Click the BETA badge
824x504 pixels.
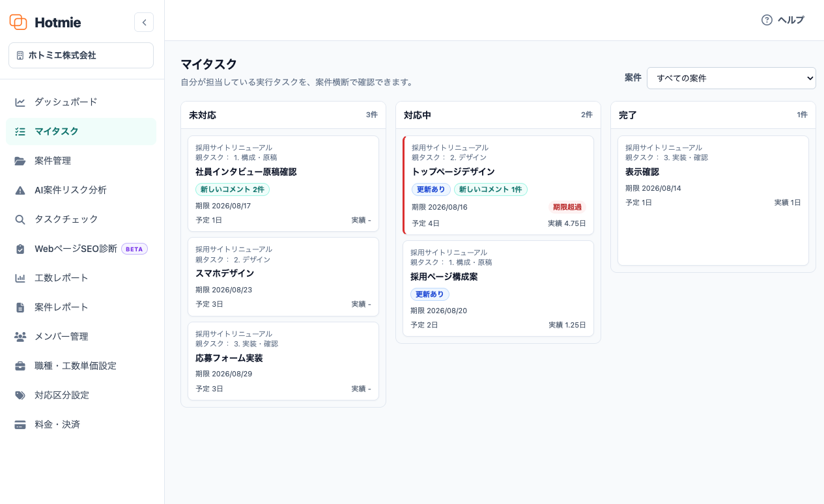click(134, 249)
